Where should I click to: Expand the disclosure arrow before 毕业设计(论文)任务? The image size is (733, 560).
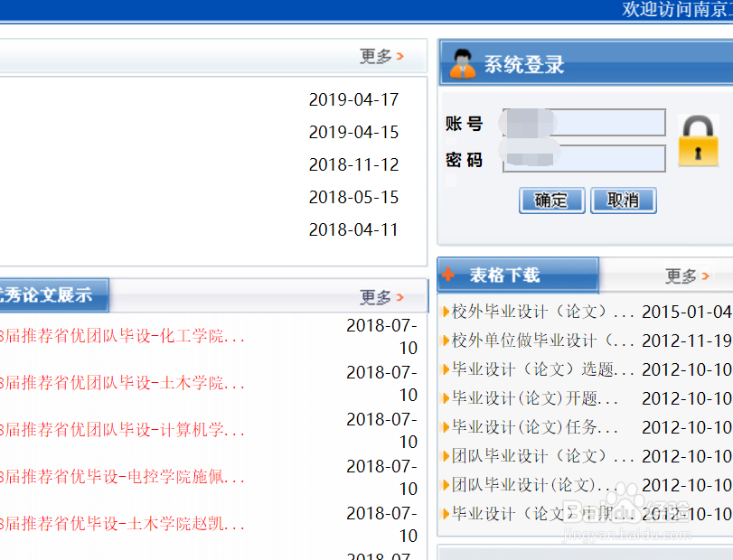[x=446, y=427]
